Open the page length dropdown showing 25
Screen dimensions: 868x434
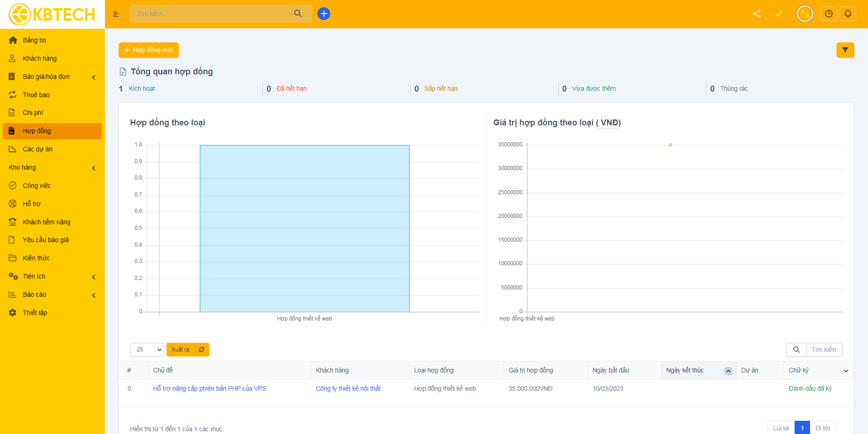[147, 350]
